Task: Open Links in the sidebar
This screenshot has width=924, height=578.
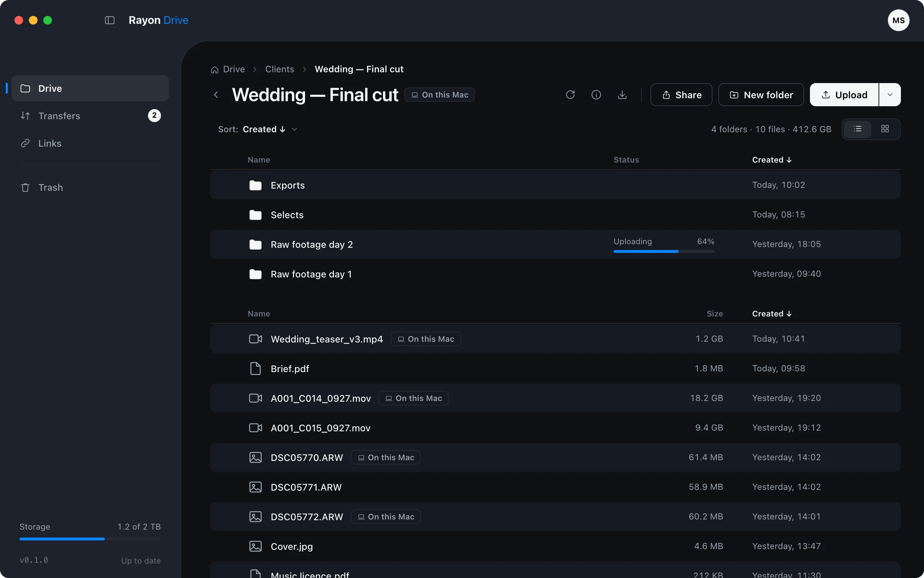Action: tap(90, 143)
